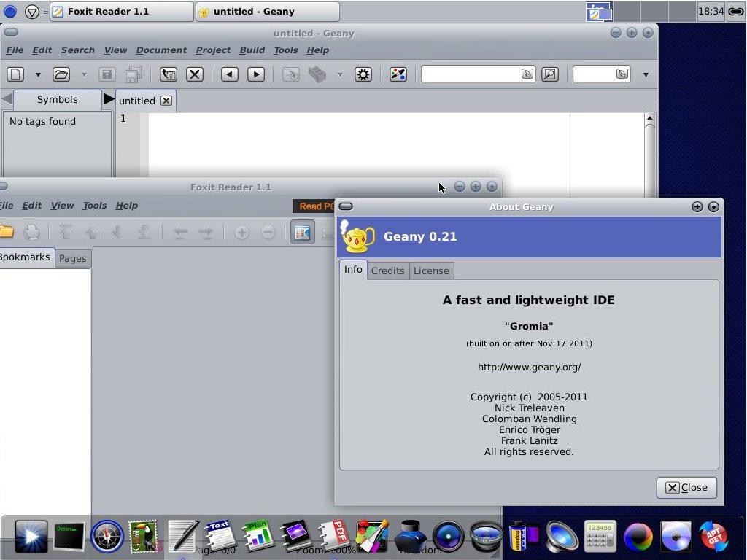Screen dimensions: 747x560
Task: Open the Build menu in Geany
Action: 252,50
